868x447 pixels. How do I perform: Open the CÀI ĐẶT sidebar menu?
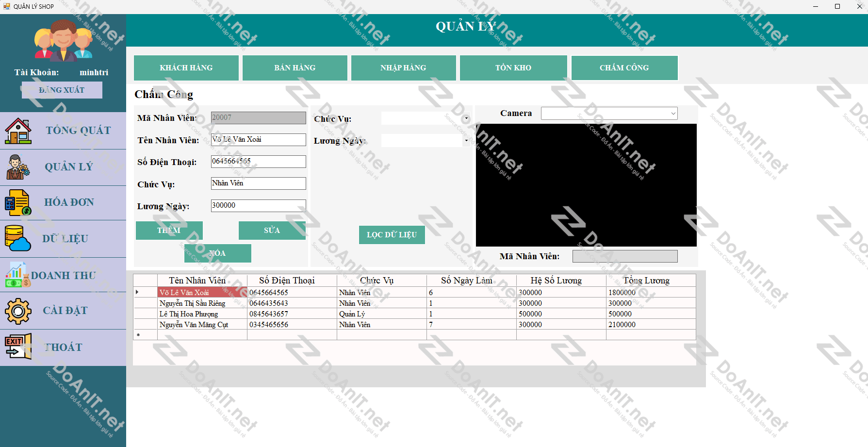[x=63, y=311]
